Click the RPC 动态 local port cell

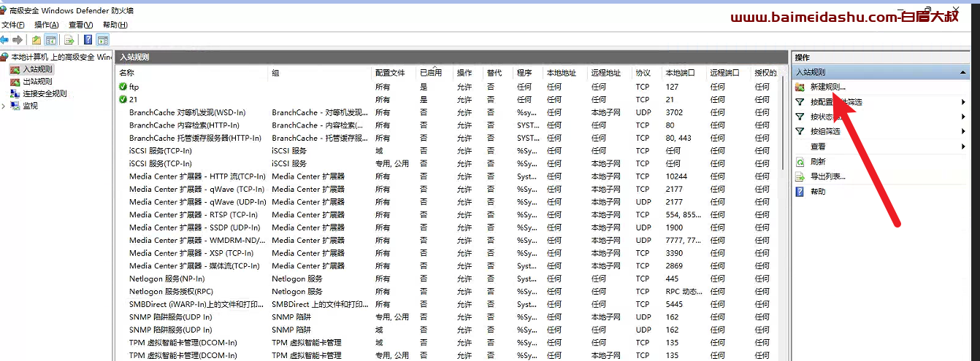683,292
